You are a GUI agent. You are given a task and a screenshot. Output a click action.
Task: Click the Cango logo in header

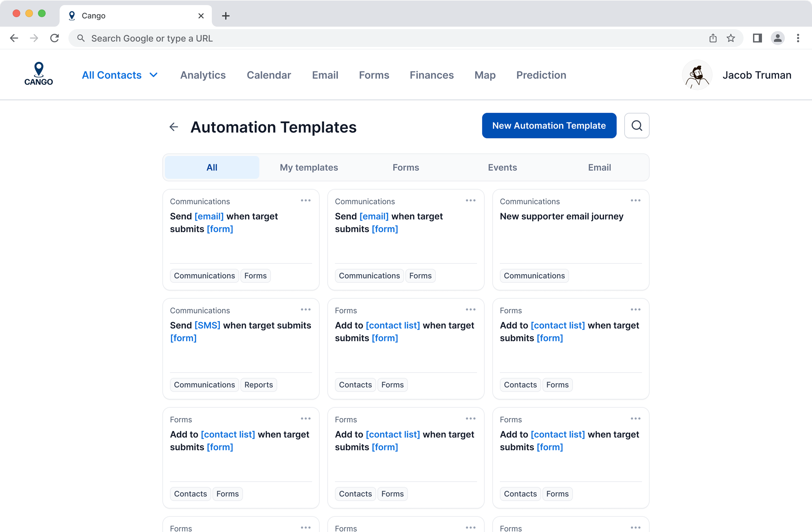click(39, 74)
